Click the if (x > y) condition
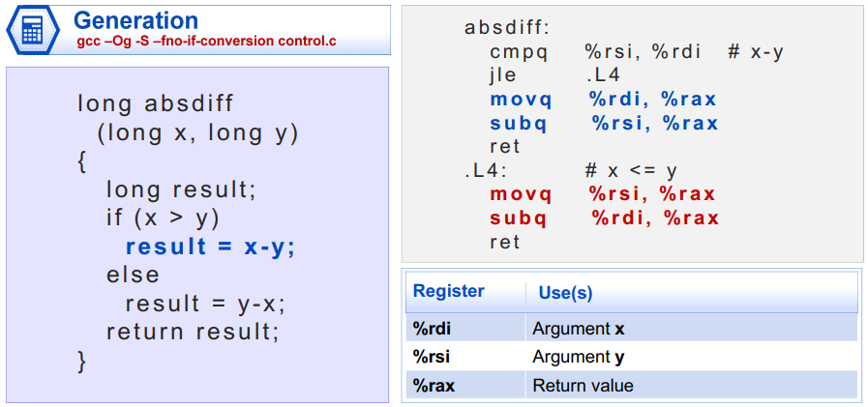Image resolution: width=868 pixels, height=407 pixels. [x=164, y=218]
